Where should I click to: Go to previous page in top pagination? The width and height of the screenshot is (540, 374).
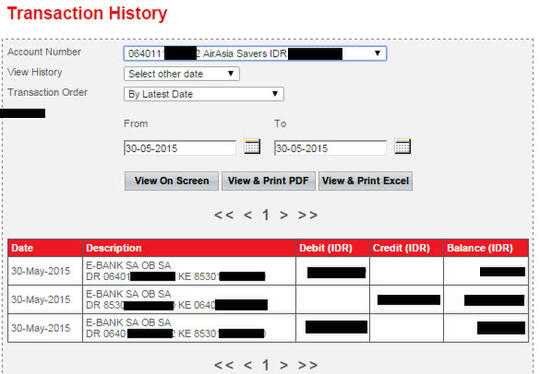tap(248, 215)
